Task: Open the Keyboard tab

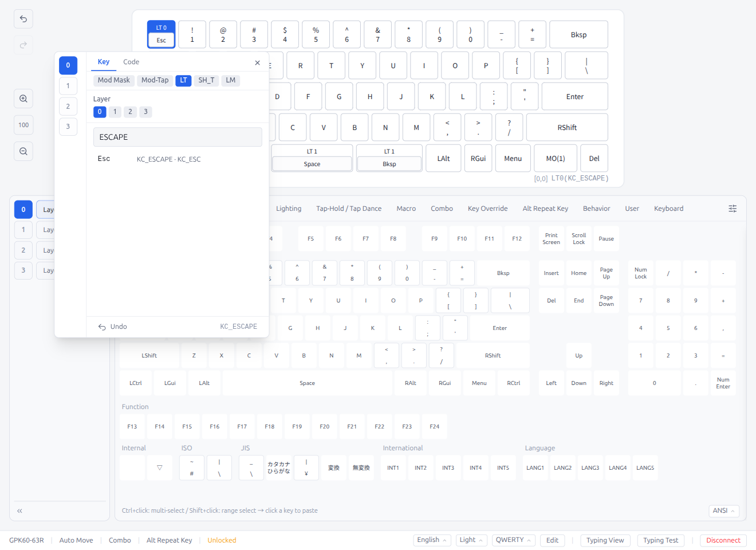Action: pyautogui.click(x=668, y=209)
